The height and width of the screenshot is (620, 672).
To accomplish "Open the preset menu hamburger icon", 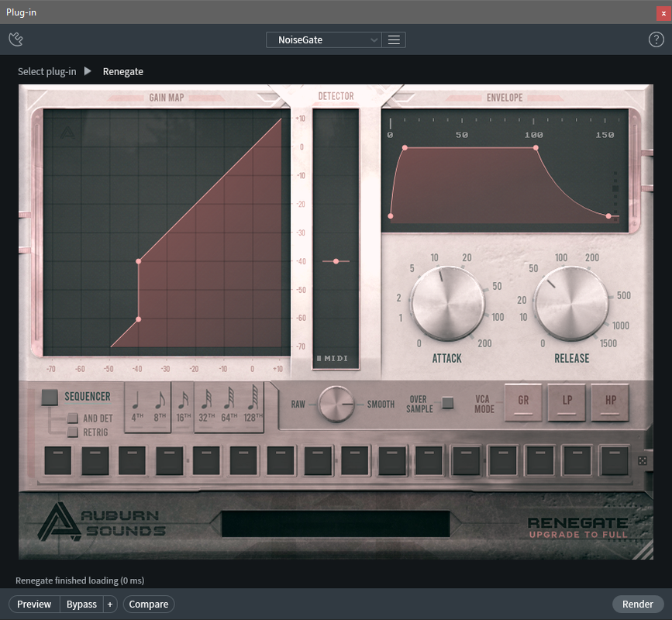I will pyautogui.click(x=394, y=40).
